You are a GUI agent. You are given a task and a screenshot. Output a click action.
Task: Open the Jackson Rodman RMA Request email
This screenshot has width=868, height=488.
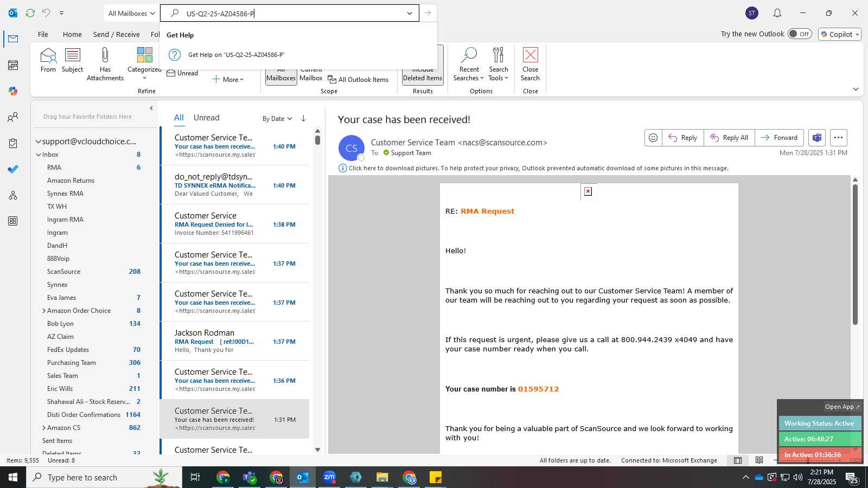(235, 341)
